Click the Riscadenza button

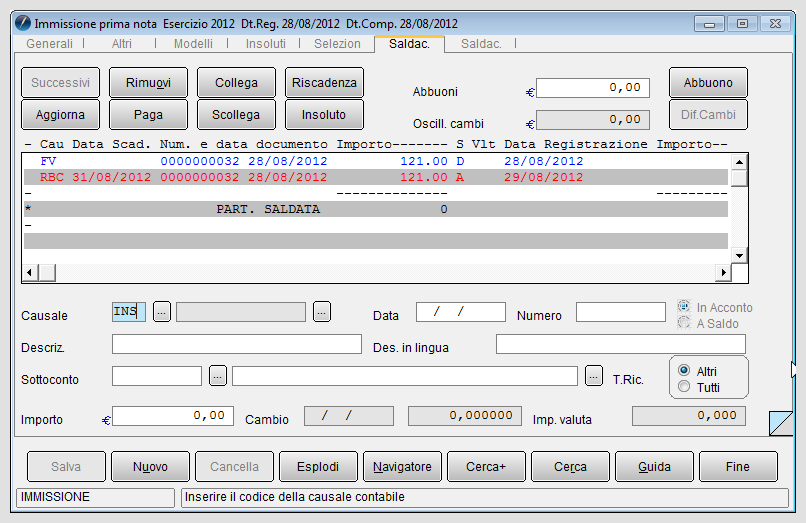(x=324, y=82)
